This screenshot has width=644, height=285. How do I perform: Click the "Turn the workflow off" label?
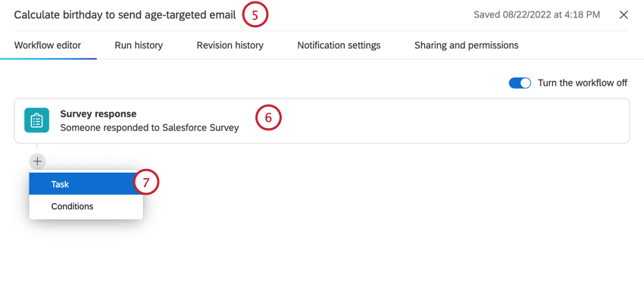tap(583, 83)
